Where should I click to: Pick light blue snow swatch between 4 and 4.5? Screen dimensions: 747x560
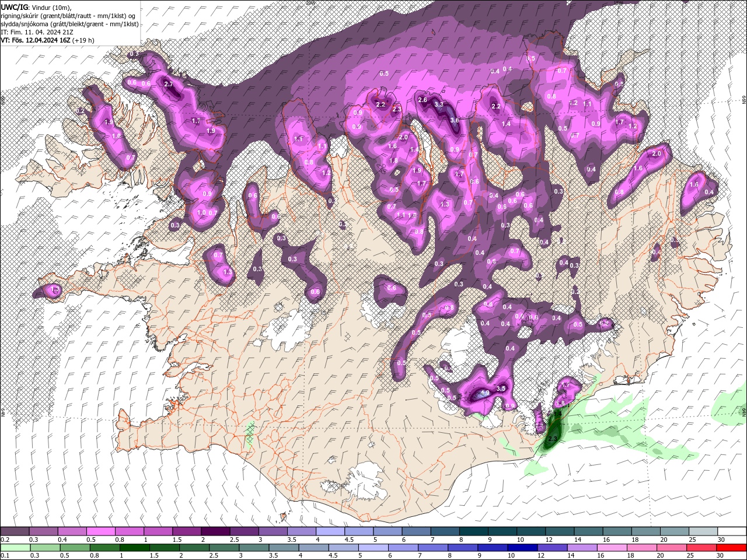[x=330, y=531]
